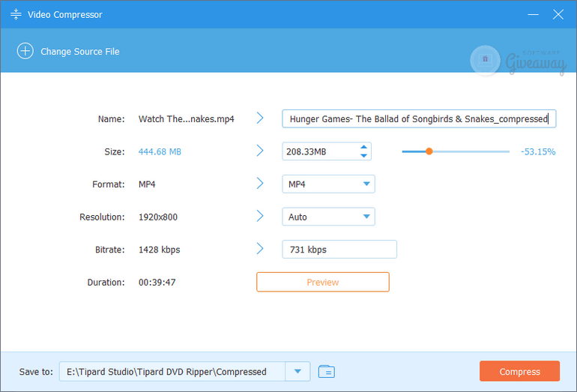The height and width of the screenshot is (392, 577).
Task: Click the 1920x800 resolution value
Action: point(158,217)
